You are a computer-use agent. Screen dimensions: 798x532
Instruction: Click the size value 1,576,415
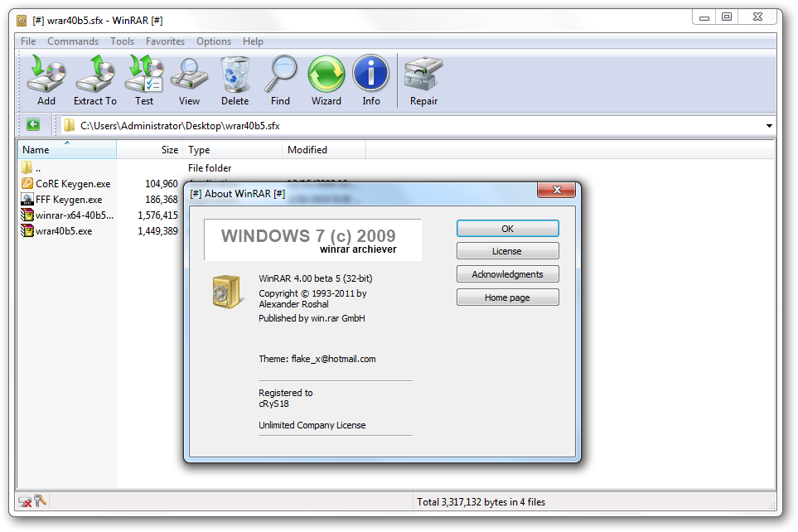[157, 215]
